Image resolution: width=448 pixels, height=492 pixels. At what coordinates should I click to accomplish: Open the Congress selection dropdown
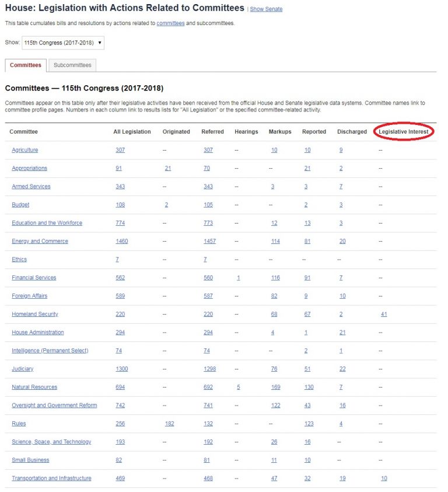pyautogui.click(x=63, y=43)
